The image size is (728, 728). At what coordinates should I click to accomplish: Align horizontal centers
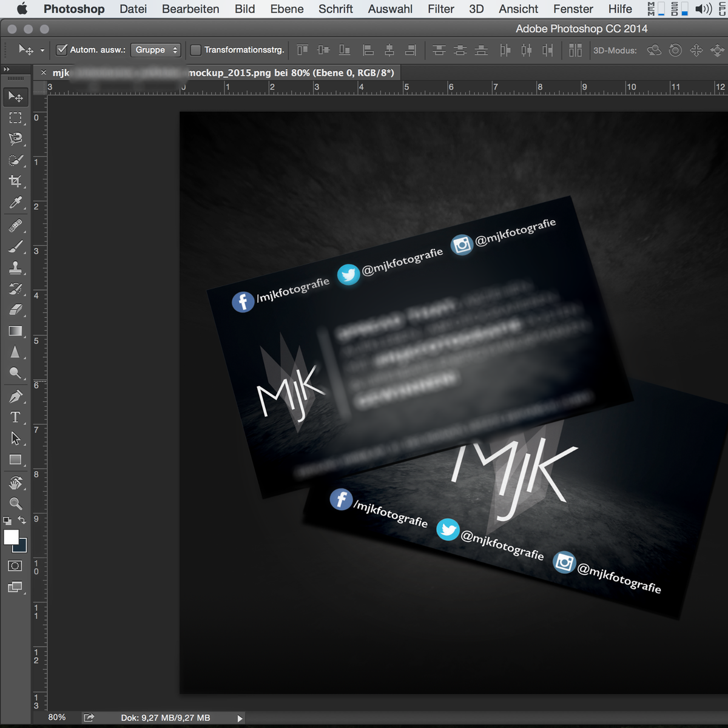click(389, 50)
